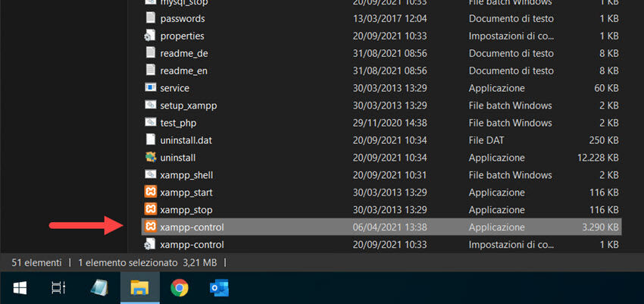Click the service application icon
The width and height of the screenshot is (644, 304).
click(150, 88)
